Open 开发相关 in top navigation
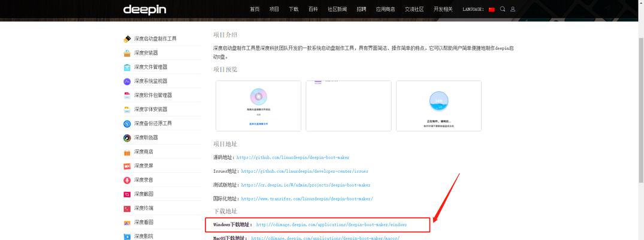This screenshot has width=644, height=240. pos(443,9)
